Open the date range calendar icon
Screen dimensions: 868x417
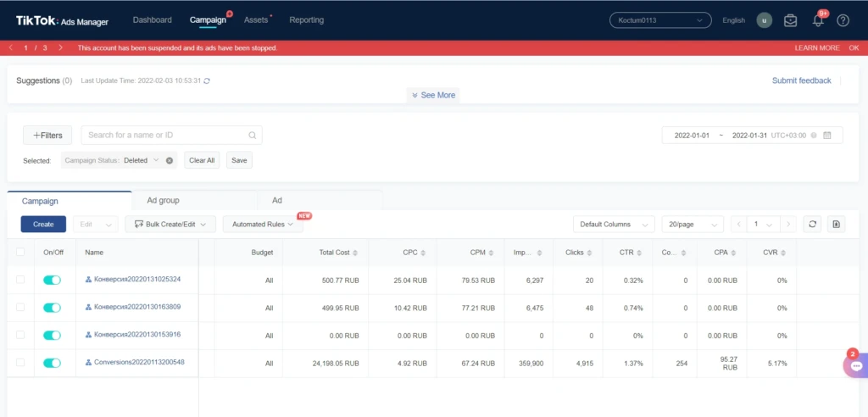click(827, 135)
